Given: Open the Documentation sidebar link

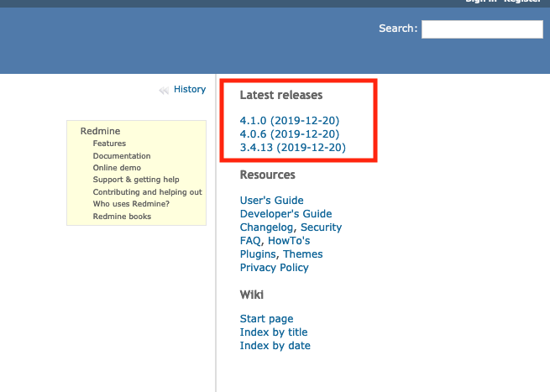Looking at the screenshot, I should click(x=122, y=156).
